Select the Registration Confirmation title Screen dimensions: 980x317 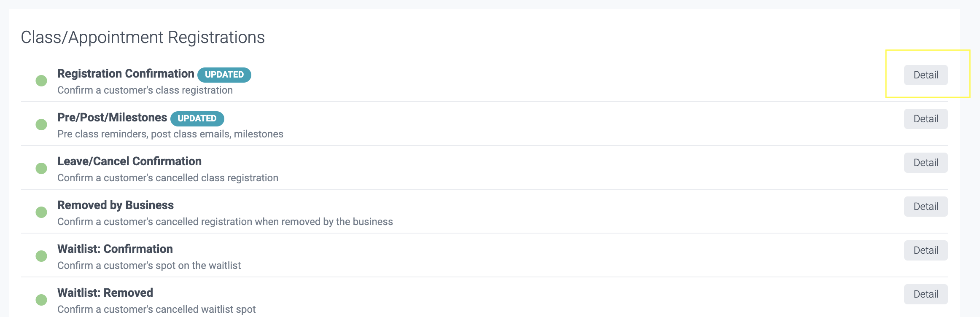point(126,74)
